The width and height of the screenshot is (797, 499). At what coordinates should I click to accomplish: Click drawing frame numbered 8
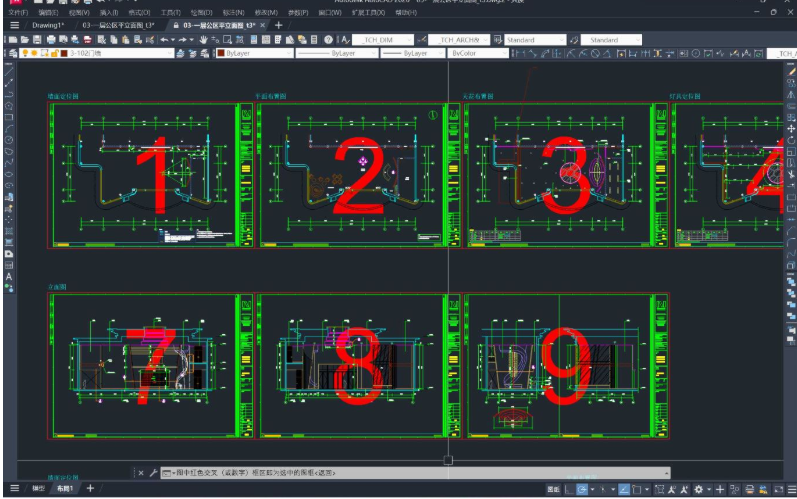point(358,366)
